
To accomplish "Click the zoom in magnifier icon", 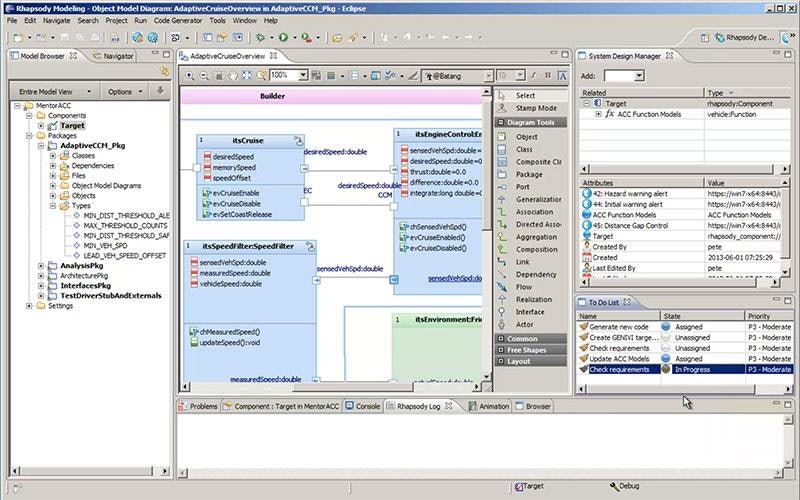I will pyautogui.click(x=190, y=76).
